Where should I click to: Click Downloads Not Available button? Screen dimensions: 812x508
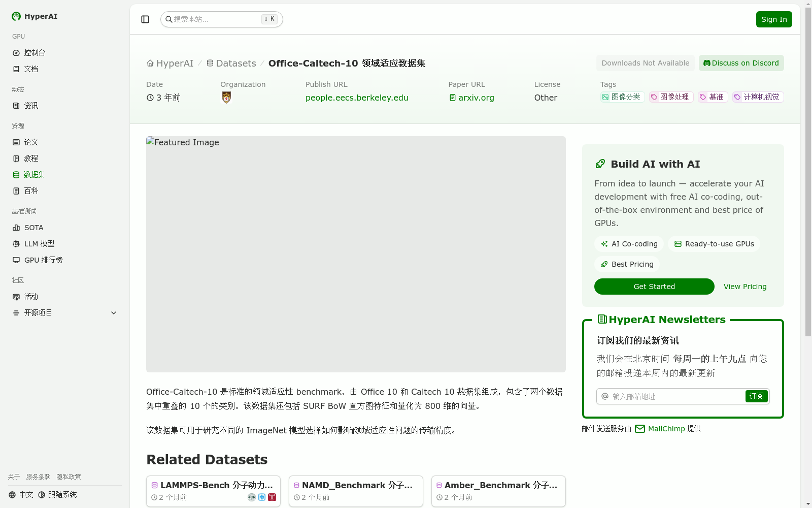coord(646,63)
